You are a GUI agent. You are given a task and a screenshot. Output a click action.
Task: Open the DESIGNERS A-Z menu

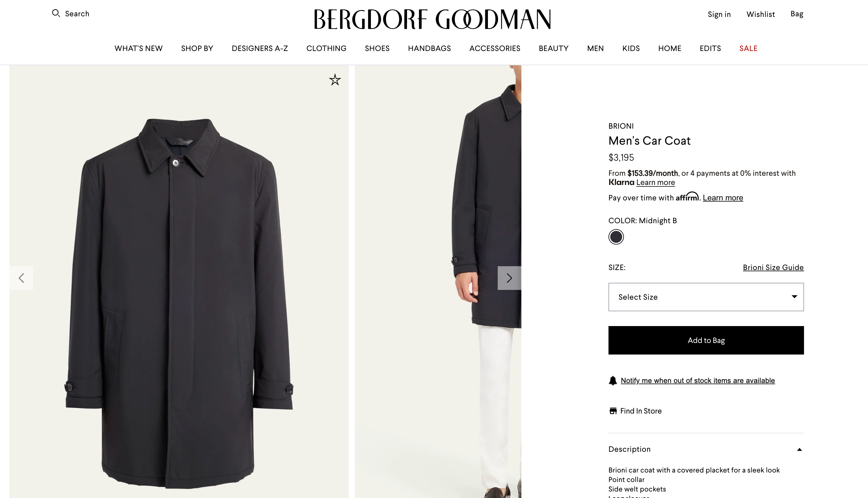click(x=260, y=48)
